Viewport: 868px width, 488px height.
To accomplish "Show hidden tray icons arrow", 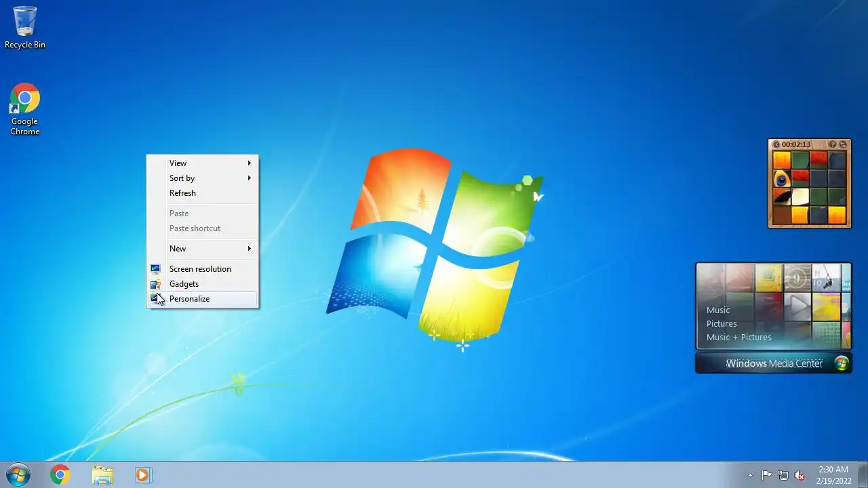I will pyautogui.click(x=750, y=475).
